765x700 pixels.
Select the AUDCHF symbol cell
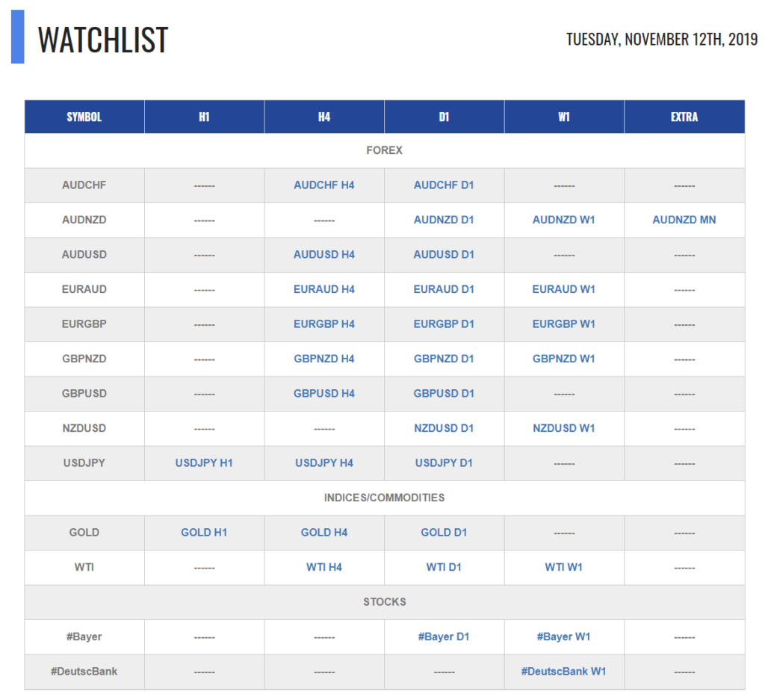click(x=84, y=185)
